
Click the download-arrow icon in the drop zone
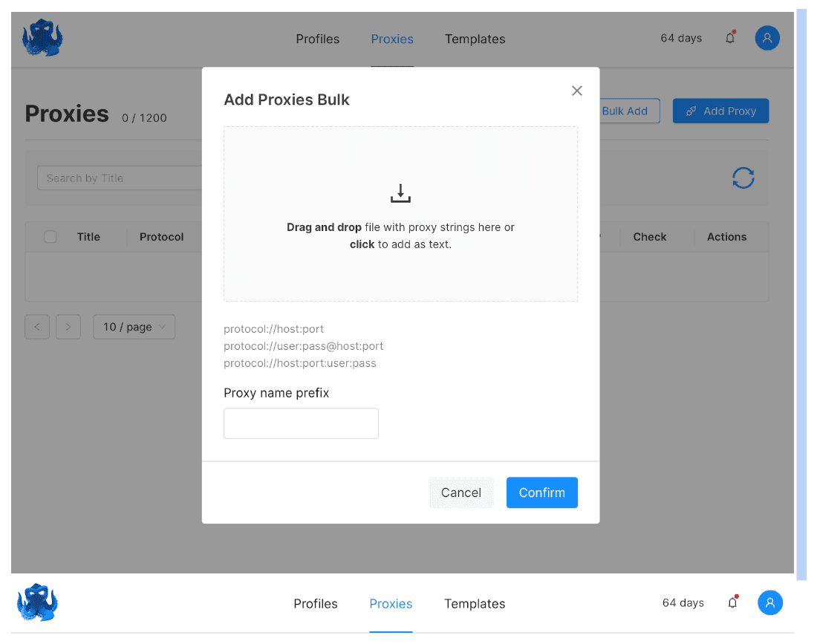(400, 194)
